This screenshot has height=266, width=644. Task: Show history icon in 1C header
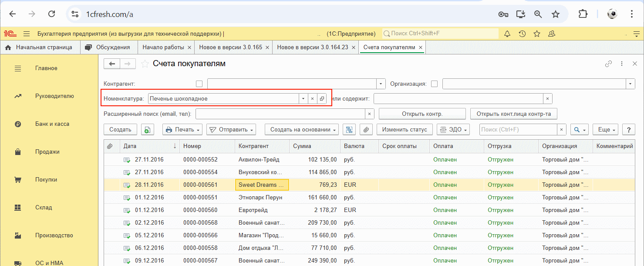pos(522,34)
